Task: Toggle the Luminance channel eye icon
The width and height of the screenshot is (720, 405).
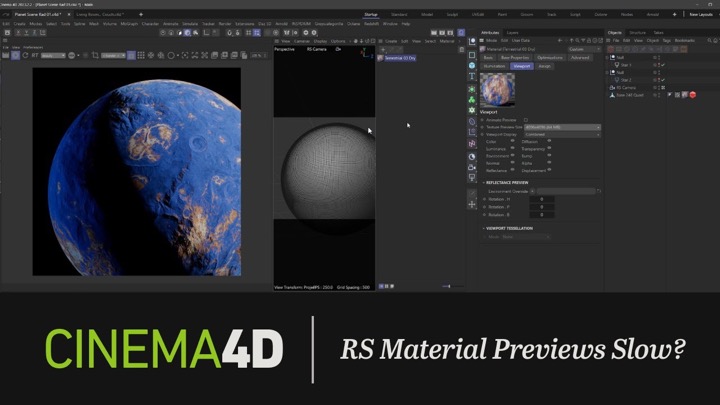Action: pos(513,148)
